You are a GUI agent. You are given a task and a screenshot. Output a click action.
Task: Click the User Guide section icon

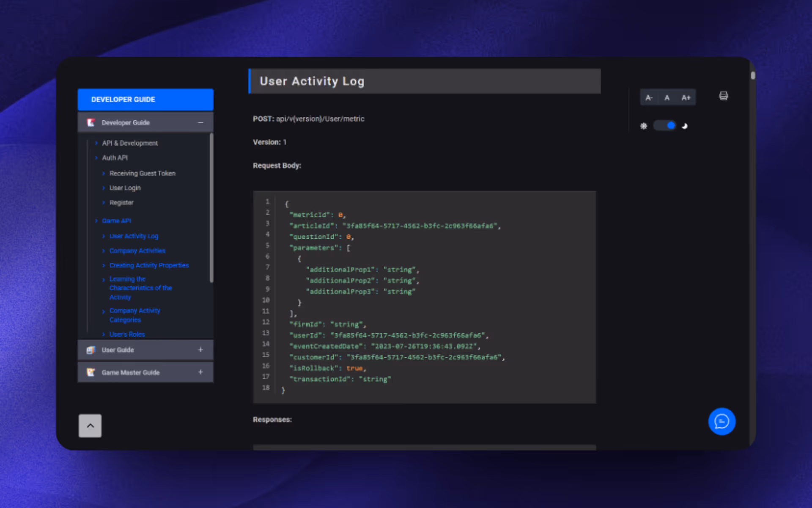(x=91, y=350)
